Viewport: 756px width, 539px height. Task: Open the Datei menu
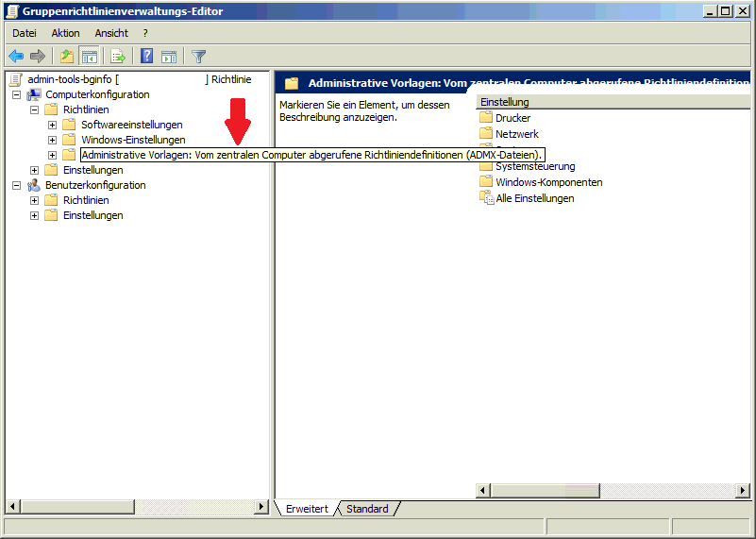pyautogui.click(x=25, y=33)
